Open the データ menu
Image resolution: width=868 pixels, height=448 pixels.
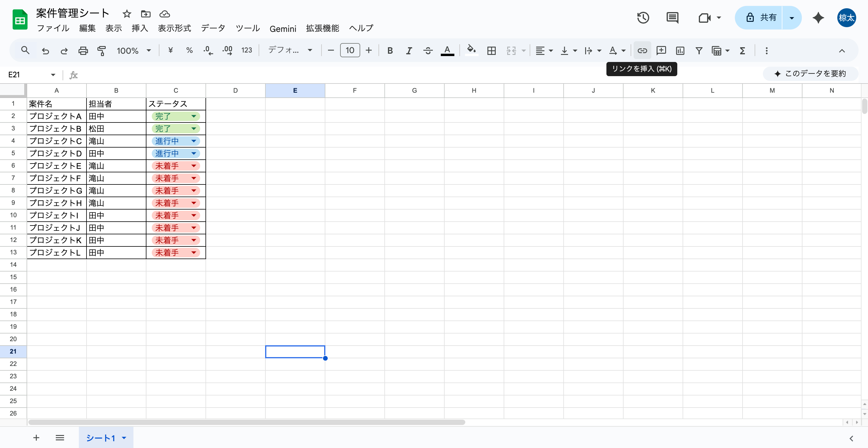pyautogui.click(x=213, y=28)
